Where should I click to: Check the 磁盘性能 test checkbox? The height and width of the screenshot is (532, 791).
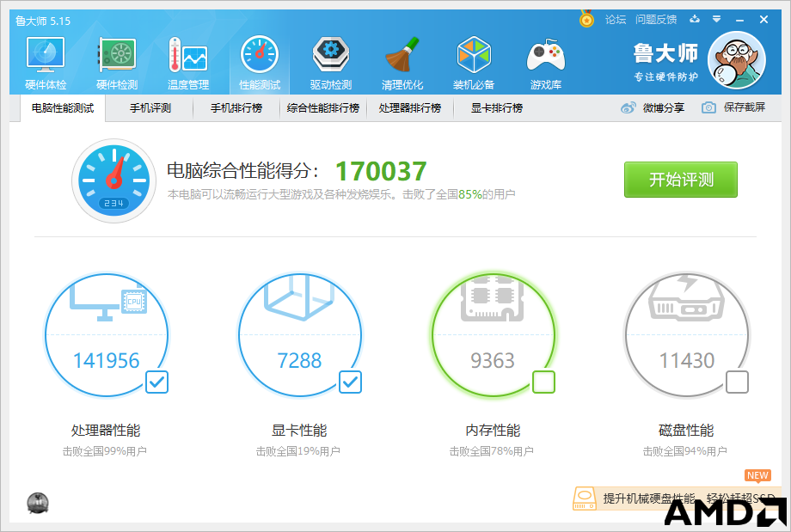click(737, 382)
